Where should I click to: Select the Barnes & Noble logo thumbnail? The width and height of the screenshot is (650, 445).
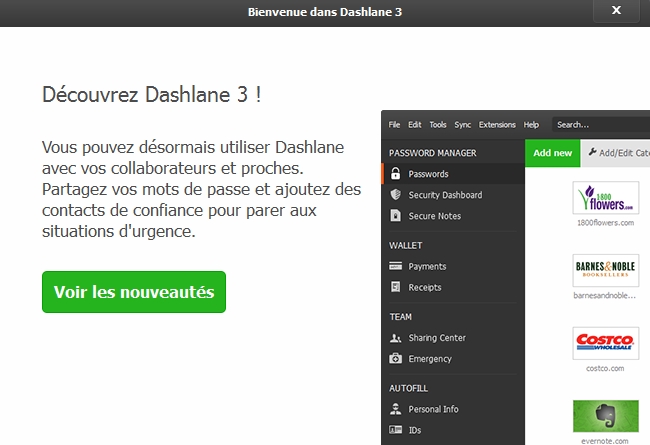coord(606,270)
